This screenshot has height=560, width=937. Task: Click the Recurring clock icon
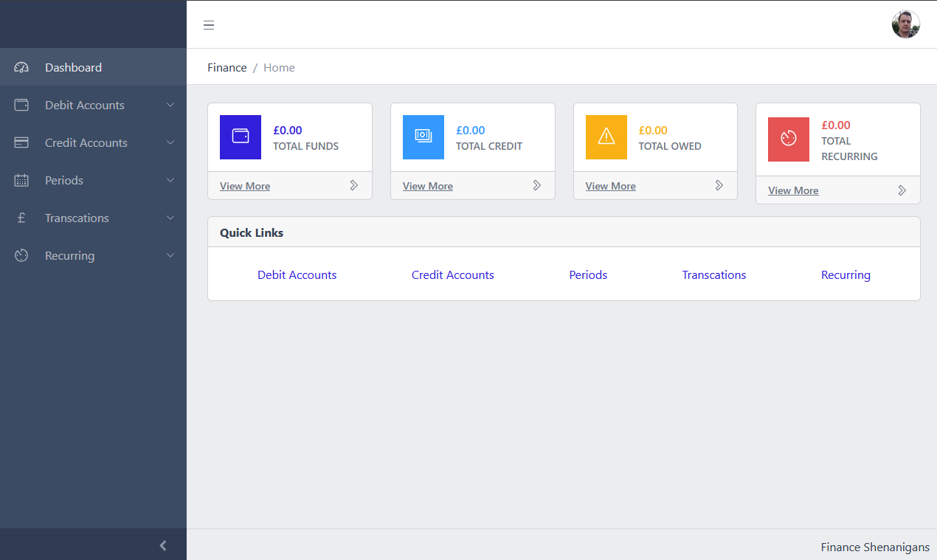21,255
